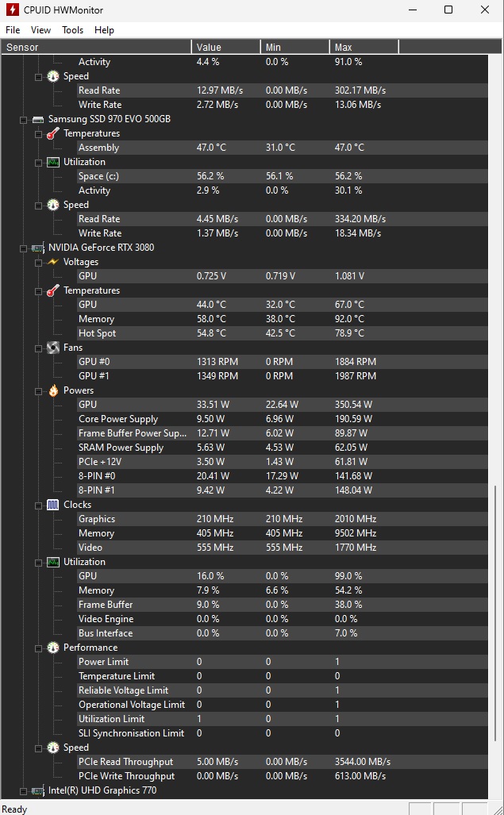This screenshot has height=815, width=504.
Task: Click the thermometer icon next to GPU Temperatures
Action: point(53,290)
